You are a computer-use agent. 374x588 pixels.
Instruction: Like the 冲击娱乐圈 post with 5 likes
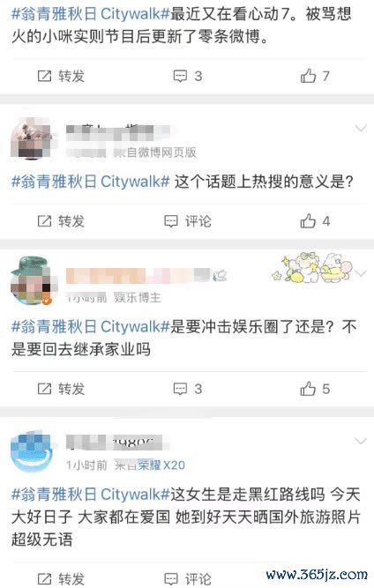(x=315, y=389)
